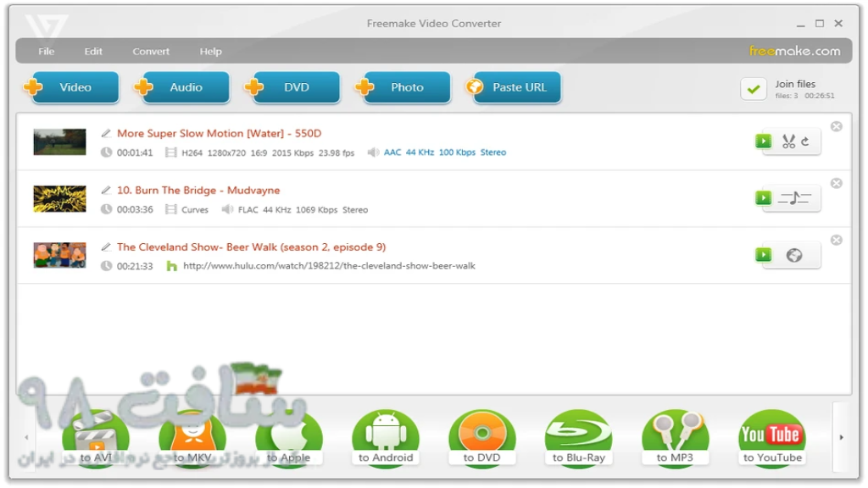Convert to DVD
This screenshot has width=868, height=488.
[x=482, y=439]
